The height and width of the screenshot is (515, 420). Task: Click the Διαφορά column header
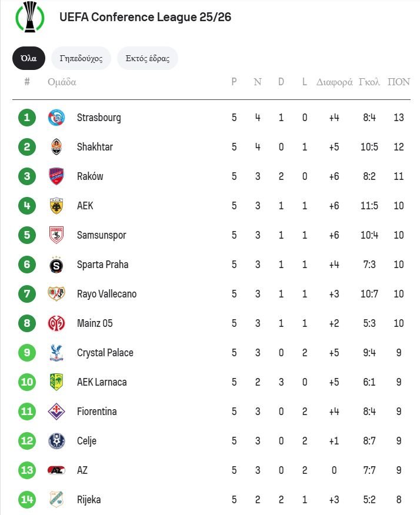[334, 82]
